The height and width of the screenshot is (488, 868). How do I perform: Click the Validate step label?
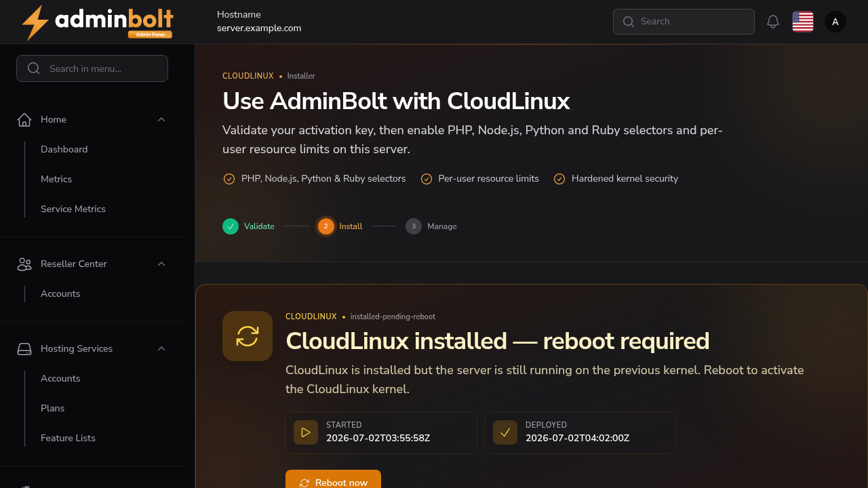pyautogui.click(x=259, y=226)
